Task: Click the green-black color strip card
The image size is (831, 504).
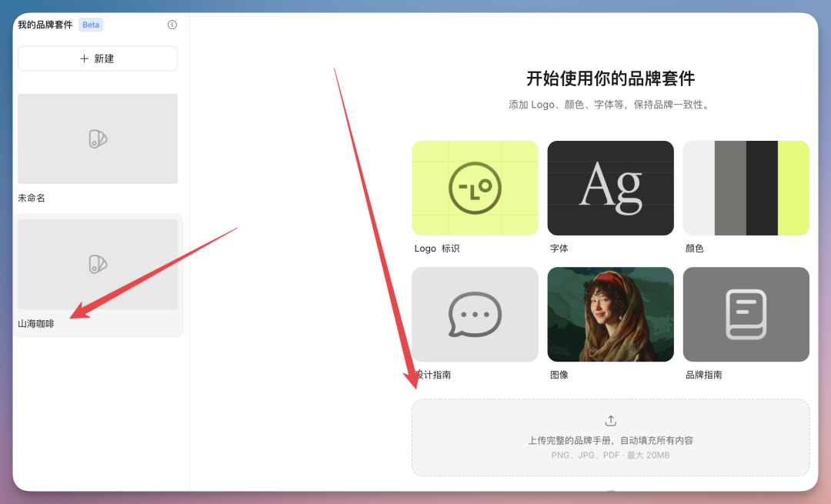Action: tap(745, 188)
